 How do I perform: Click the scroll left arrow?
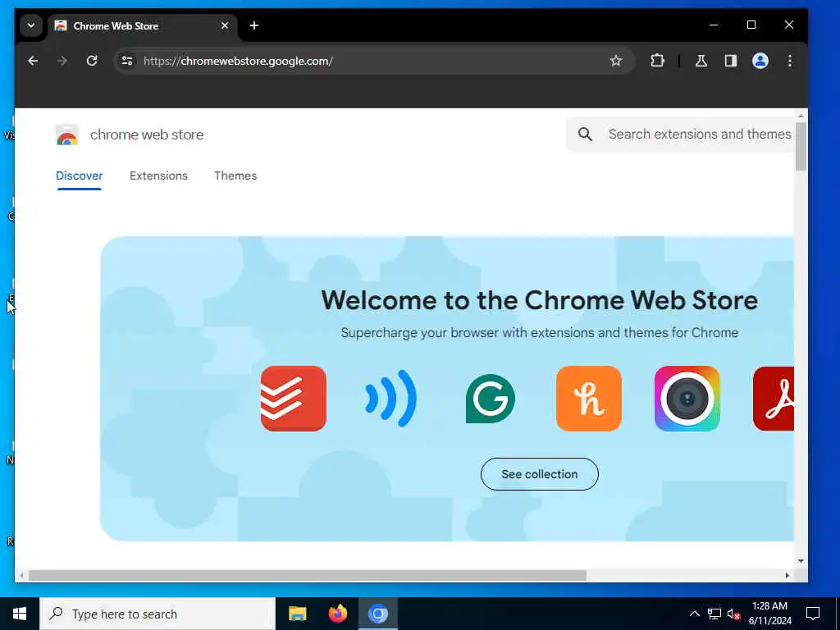(x=21, y=575)
